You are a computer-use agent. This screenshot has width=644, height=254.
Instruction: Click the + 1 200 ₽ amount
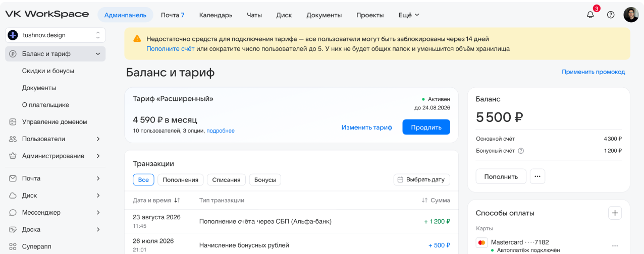pyautogui.click(x=437, y=221)
